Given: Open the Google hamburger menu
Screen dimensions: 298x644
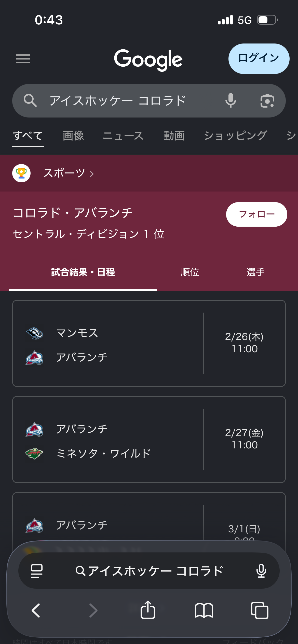Looking at the screenshot, I should coord(23,59).
